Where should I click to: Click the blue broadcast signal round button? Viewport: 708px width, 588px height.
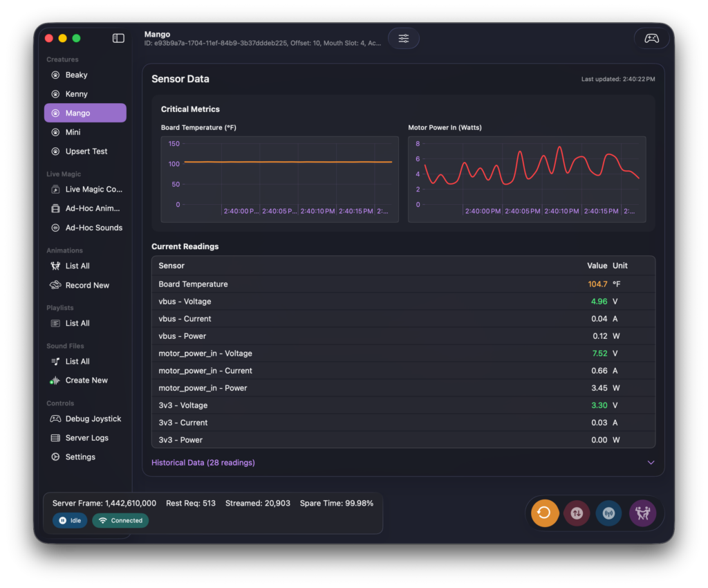tap(609, 513)
